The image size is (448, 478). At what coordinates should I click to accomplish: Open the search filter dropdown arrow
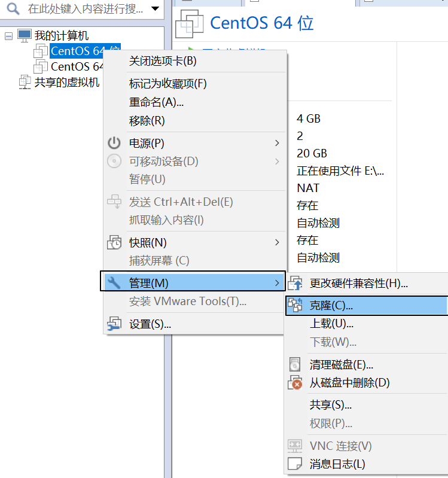coord(155,8)
